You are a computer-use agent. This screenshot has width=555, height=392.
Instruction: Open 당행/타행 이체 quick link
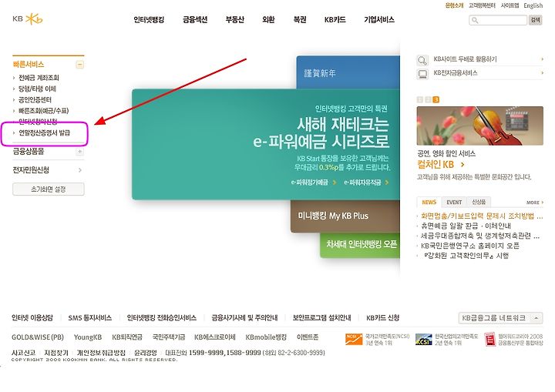37,89
